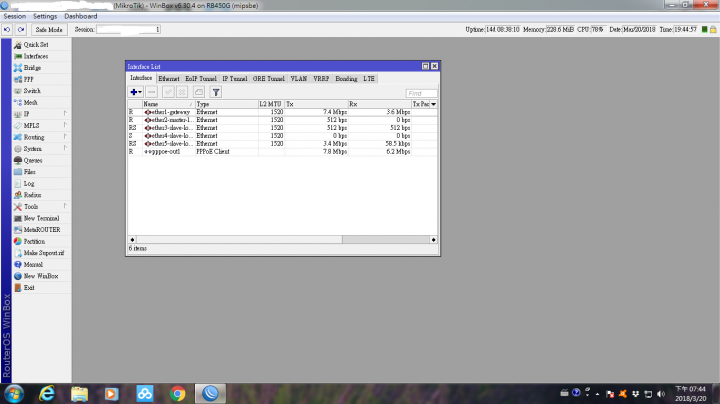Switch to the GRE Tunnel tab
Viewport: 720px width, 404px height.
[269, 79]
